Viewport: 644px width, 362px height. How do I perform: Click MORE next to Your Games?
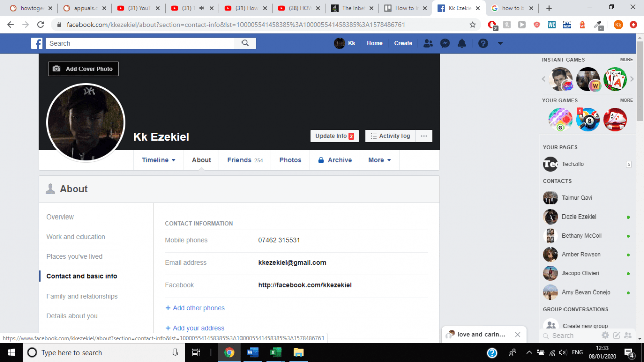(626, 100)
